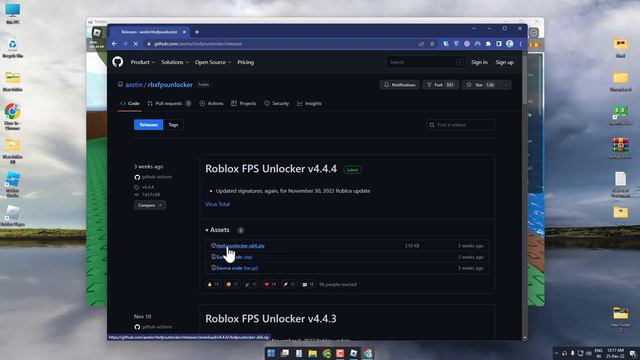Switch to the Actions tab
The height and width of the screenshot is (360, 640).
(211, 103)
